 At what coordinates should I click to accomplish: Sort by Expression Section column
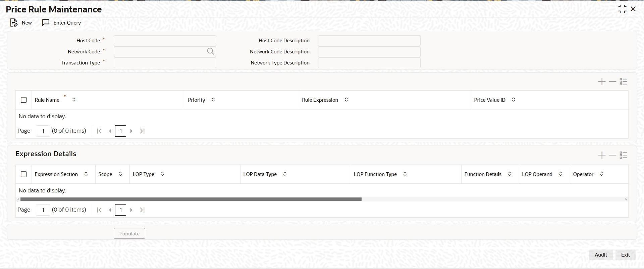pyautogui.click(x=86, y=174)
